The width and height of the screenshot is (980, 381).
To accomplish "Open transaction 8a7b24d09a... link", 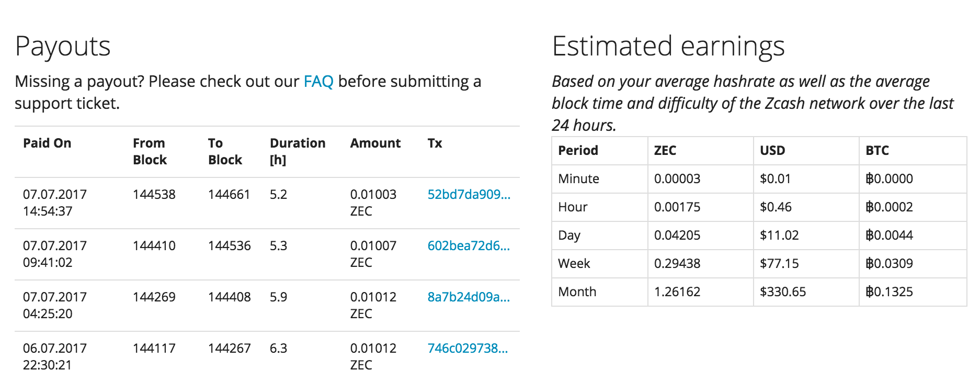I will 469,297.
